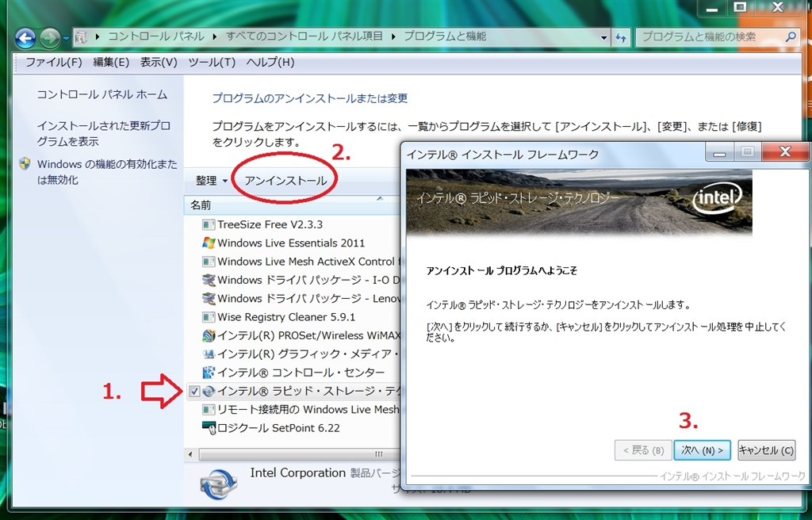Click the Intel logo in dialog banner

[x=717, y=198]
